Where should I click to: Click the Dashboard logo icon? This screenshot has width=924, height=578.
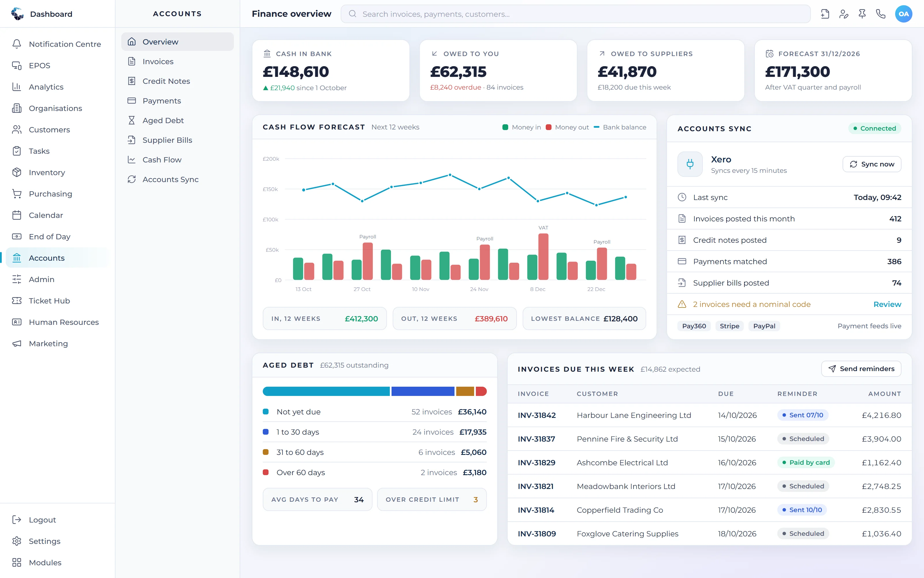pyautogui.click(x=17, y=14)
